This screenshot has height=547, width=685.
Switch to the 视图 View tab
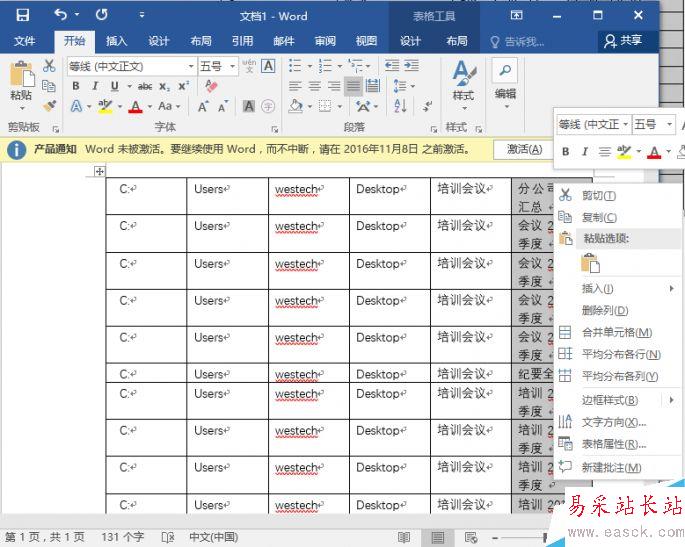click(366, 42)
